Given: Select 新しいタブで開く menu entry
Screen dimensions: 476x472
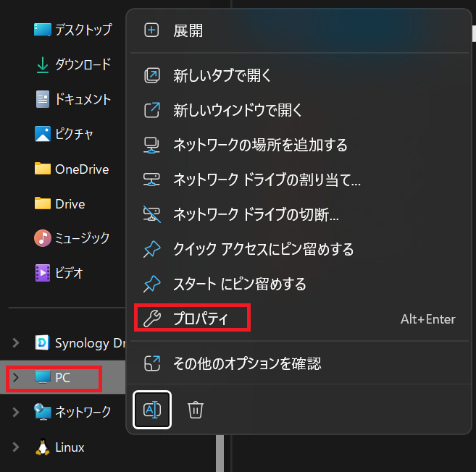Looking at the screenshot, I should 299,75.
